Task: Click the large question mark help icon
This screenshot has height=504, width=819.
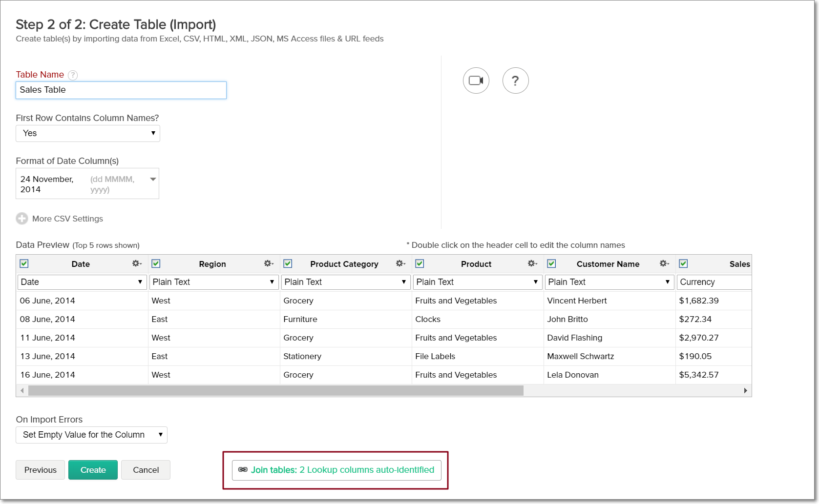Action: (515, 81)
